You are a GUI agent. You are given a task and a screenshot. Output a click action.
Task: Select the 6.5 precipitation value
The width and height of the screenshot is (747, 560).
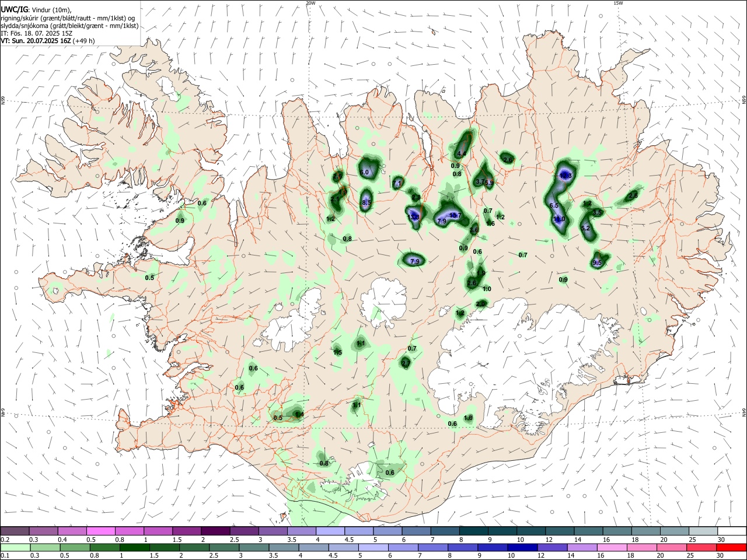click(x=554, y=206)
